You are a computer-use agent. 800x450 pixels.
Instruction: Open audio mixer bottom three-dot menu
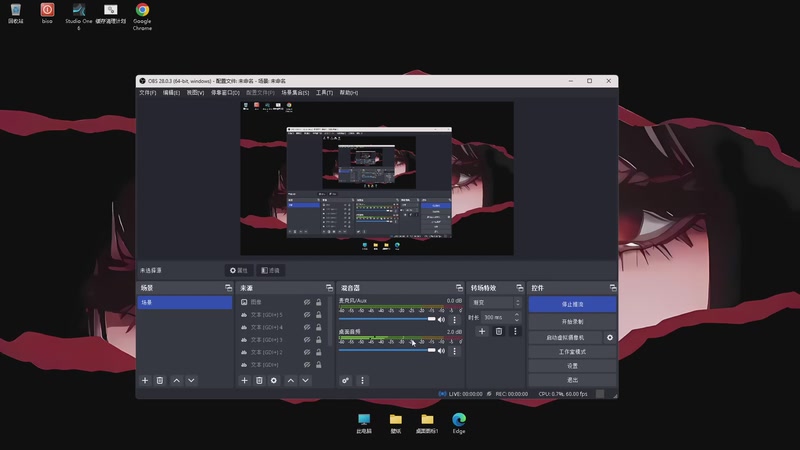click(362, 381)
